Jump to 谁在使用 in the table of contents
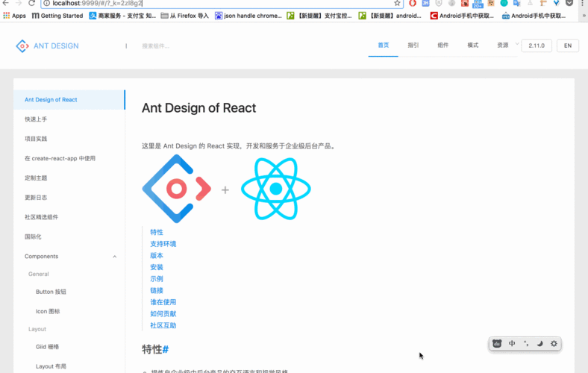 point(163,302)
